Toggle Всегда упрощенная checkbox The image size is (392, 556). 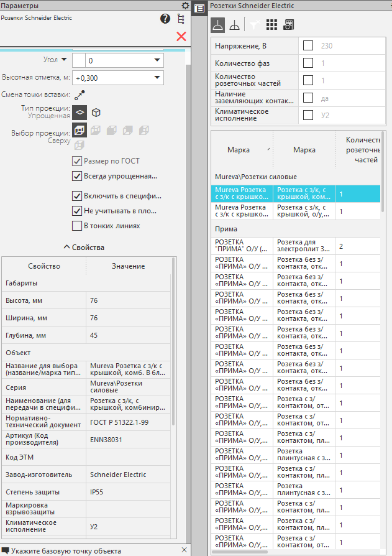click(77, 176)
